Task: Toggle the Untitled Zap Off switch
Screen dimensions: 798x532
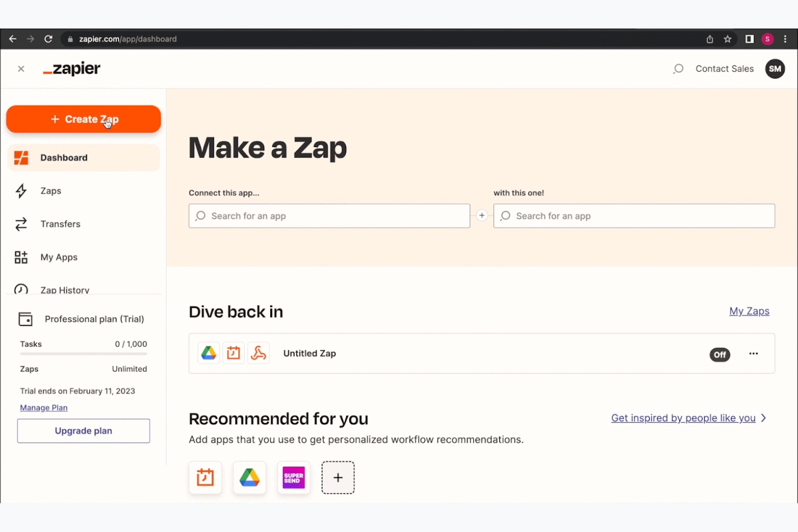Action: point(719,355)
